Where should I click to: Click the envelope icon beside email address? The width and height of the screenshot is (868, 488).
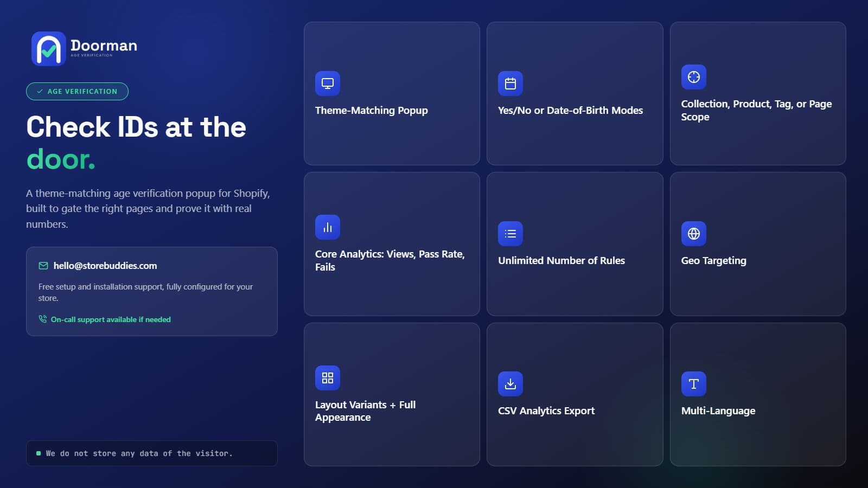pos(43,266)
